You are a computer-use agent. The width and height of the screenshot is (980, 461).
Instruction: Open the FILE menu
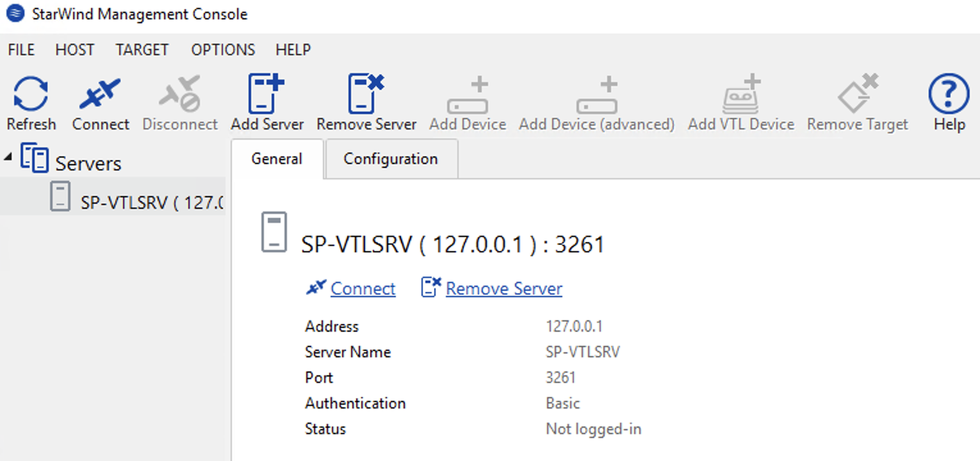tap(21, 50)
